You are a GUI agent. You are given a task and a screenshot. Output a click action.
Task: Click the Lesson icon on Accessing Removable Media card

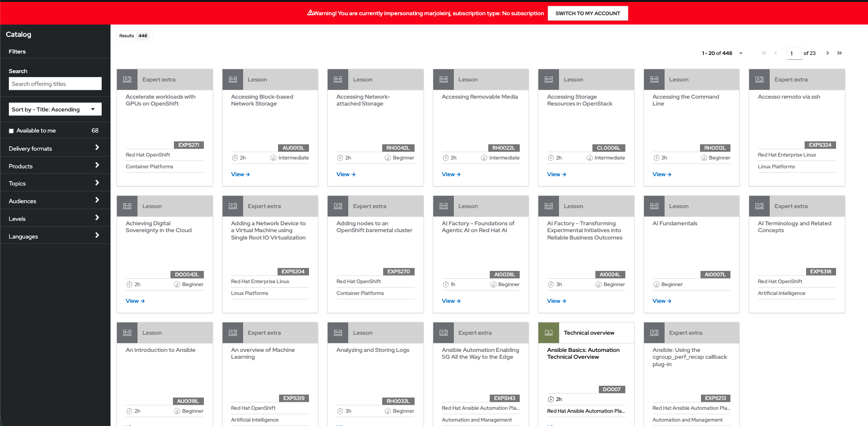click(x=444, y=80)
